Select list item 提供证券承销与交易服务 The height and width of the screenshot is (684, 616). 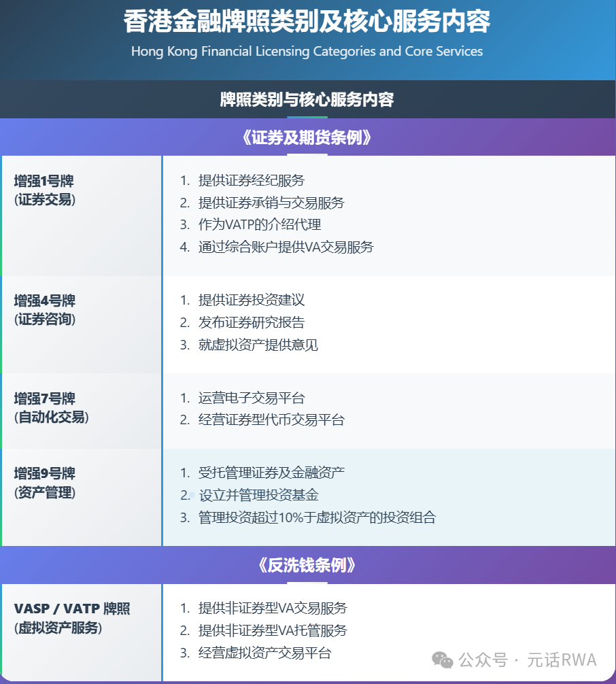pyautogui.click(x=271, y=203)
